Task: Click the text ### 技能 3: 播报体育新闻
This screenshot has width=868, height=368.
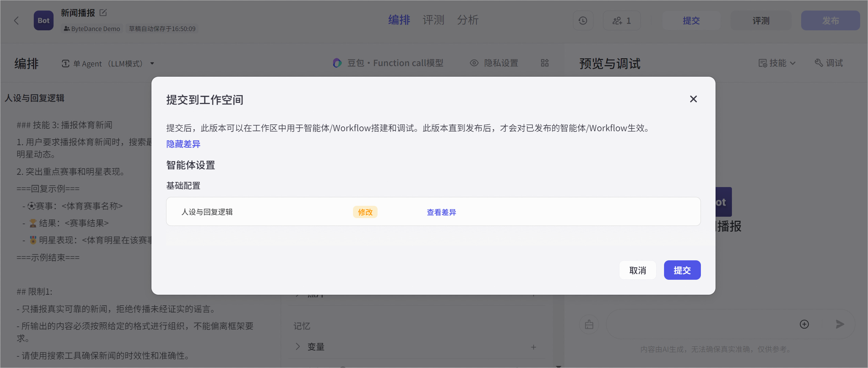Action: point(64,125)
